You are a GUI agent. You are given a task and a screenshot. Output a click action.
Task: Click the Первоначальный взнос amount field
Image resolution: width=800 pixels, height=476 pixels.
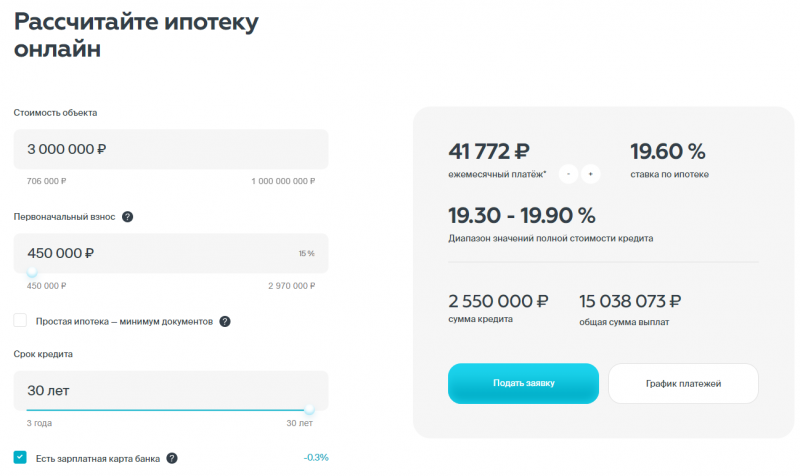pos(150,253)
